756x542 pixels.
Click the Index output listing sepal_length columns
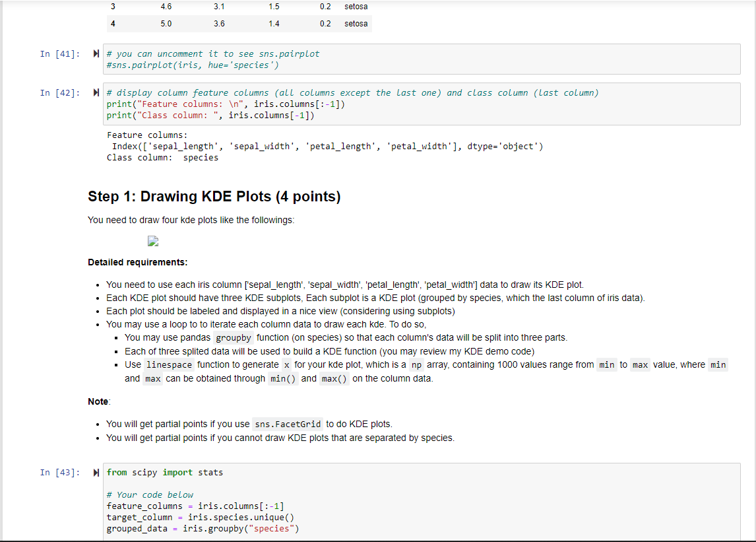point(327,147)
